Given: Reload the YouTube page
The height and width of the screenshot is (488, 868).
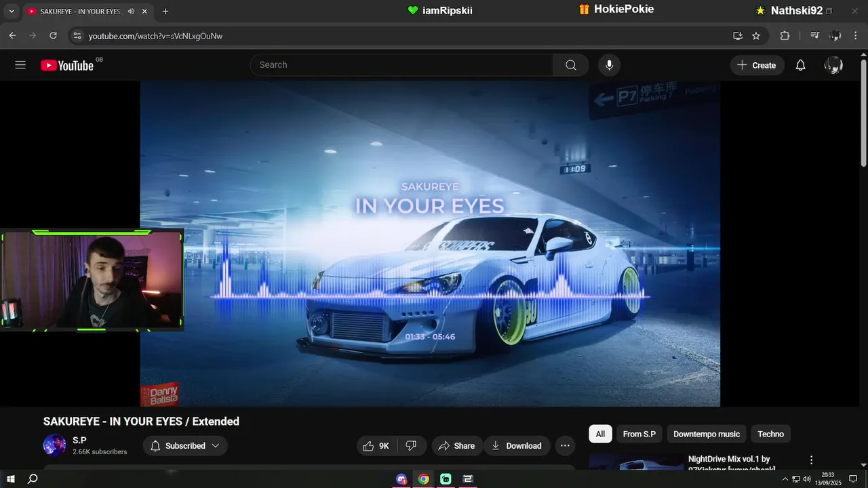Looking at the screenshot, I should point(53,36).
